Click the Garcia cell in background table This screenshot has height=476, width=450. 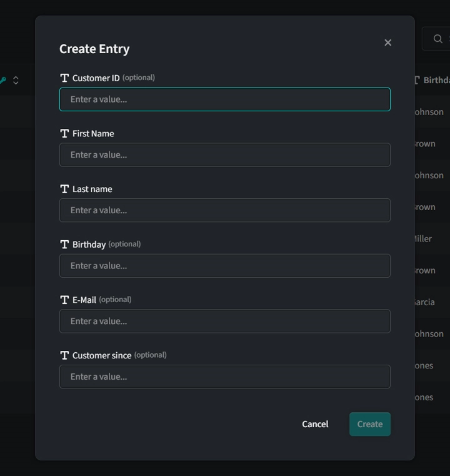[424, 302]
